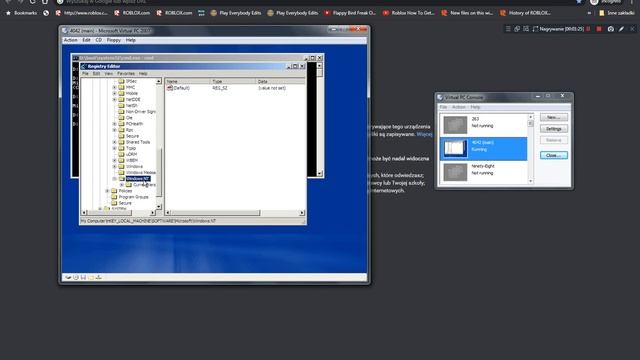This screenshot has height=360, width=640.
Task: Expand the Shared Tools registry key
Action: [115, 142]
